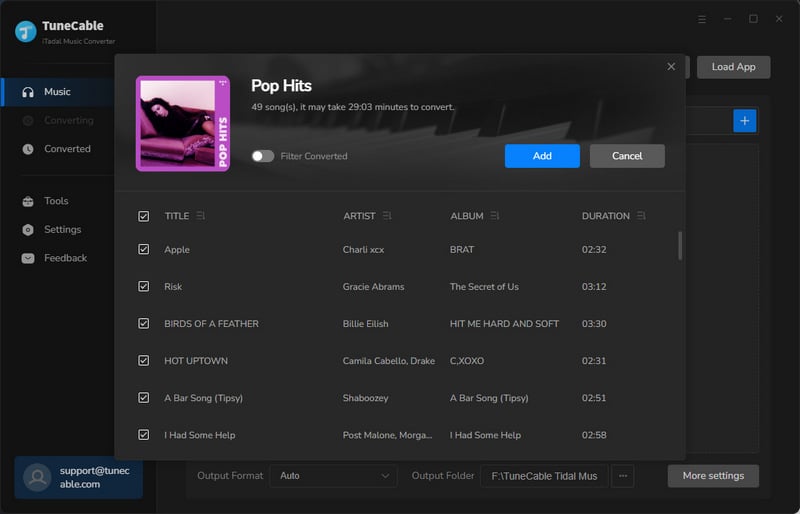Image resolution: width=800 pixels, height=514 pixels.
Task: Uncheck the Apple song checkbox
Action: coord(143,250)
